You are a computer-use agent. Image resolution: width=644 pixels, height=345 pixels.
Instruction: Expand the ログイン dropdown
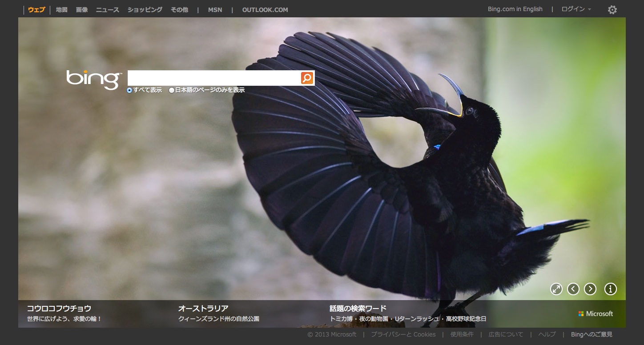point(576,9)
